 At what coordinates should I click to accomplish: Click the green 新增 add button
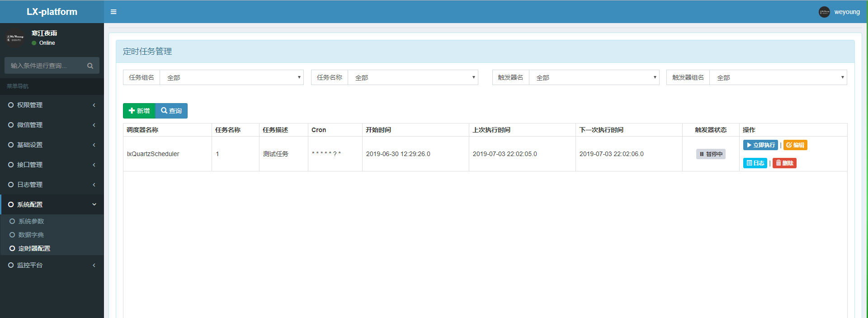tap(139, 111)
